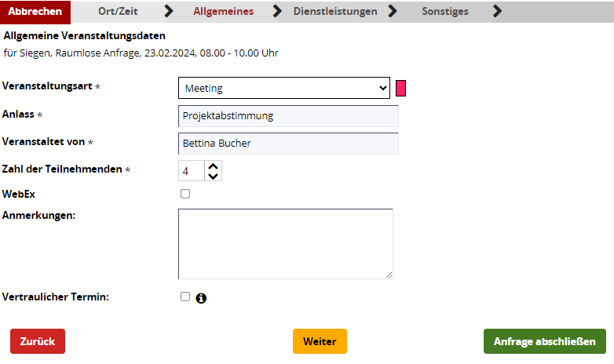Click the arrow after Dienstleistungen step
The height and width of the screenshot is (364, 614).
click(x=393, y=11)
